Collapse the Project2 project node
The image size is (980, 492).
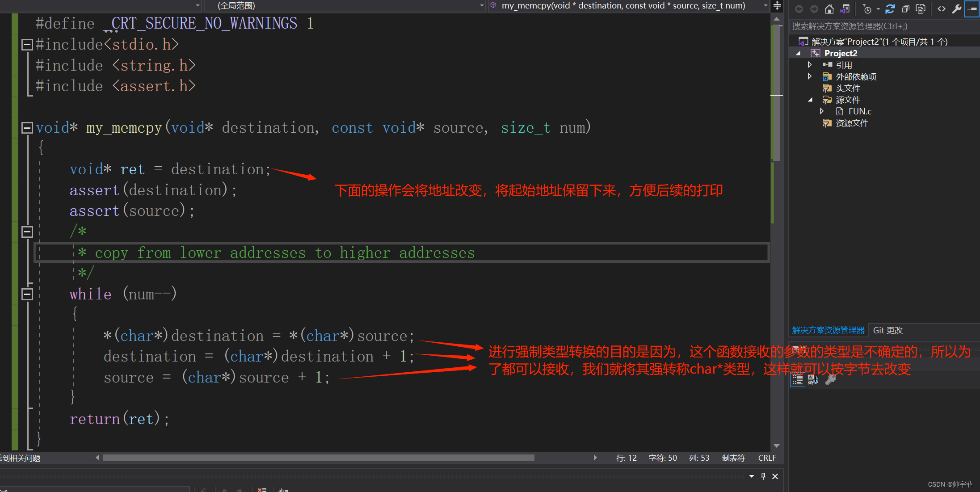point(799,53)
